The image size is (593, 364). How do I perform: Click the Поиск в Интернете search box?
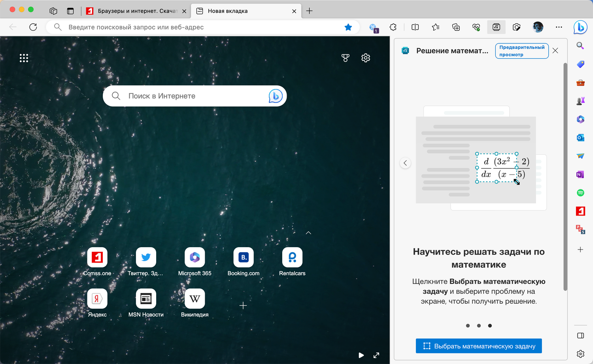click(195, 96)
